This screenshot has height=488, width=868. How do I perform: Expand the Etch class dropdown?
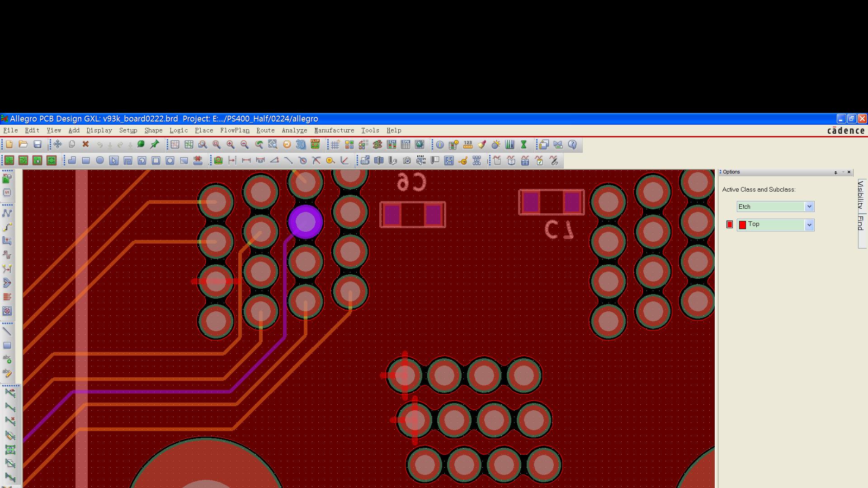click(809, 206)
